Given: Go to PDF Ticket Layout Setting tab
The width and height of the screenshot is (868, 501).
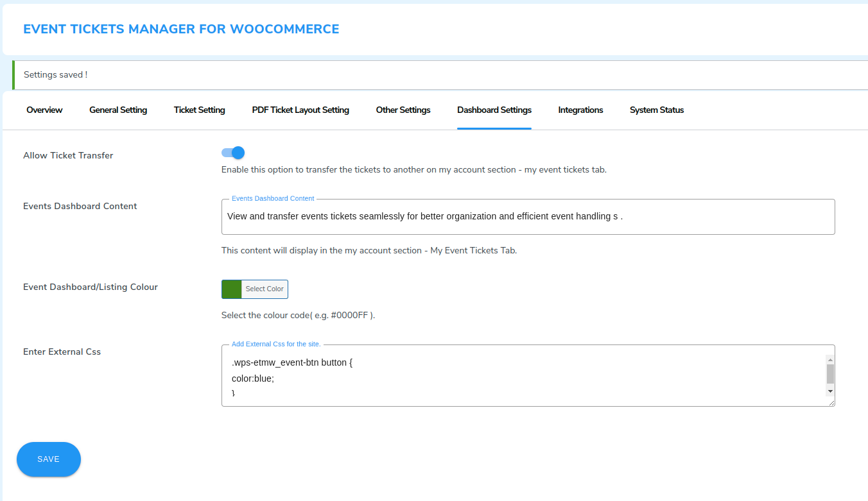Looking at the screenshot, I should tap(300, 110).
